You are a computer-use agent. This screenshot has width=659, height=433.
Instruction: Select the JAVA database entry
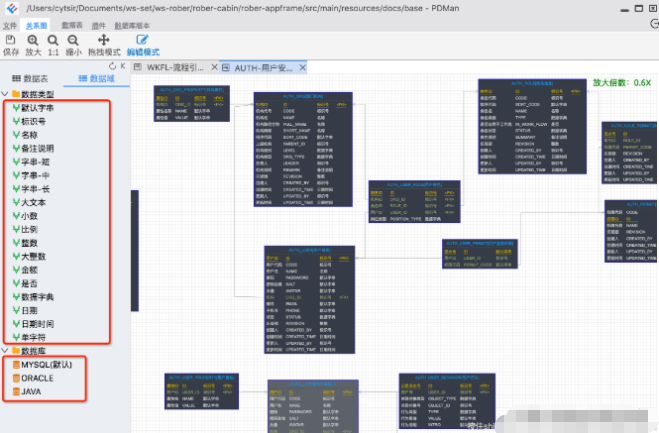27,391
